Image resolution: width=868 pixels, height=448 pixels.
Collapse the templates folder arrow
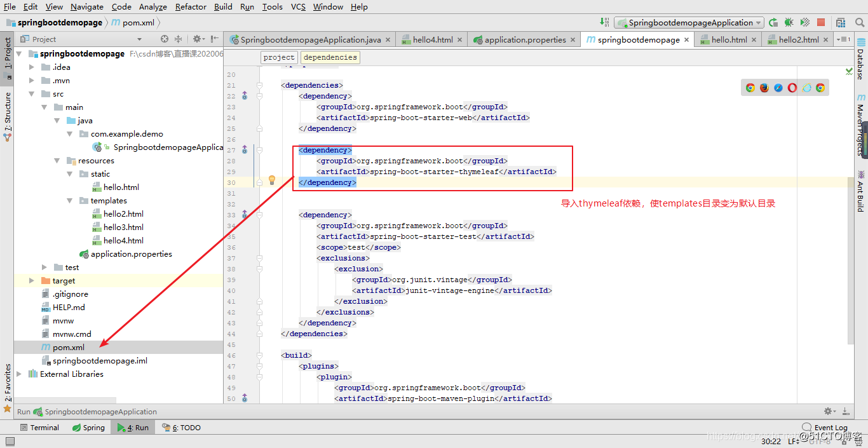coord(70,200)
